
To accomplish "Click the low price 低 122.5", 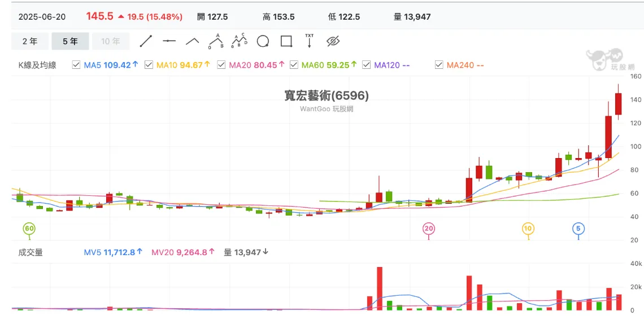I will click(x=344, y=17).
